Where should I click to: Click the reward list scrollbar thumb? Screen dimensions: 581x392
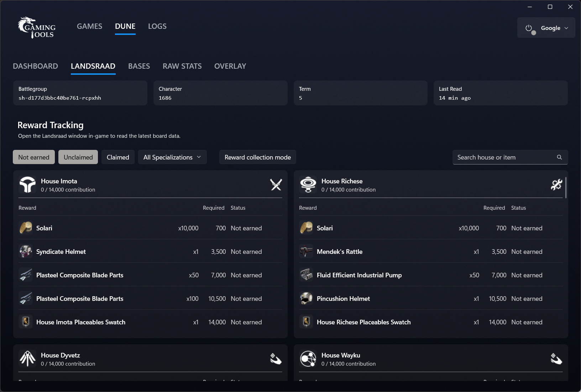coord(566,187)
